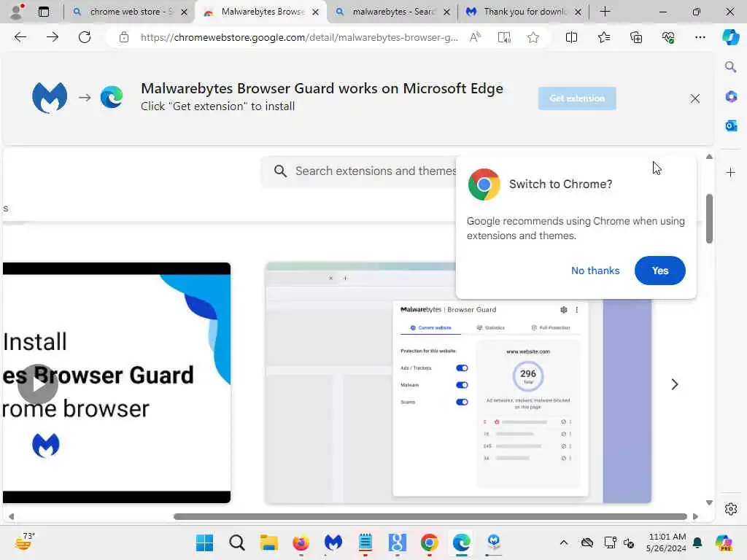Launch File Explorer from the taskbar
This screenshot has width=747, height=560.
pyautogui.click(x=268, y=542)
